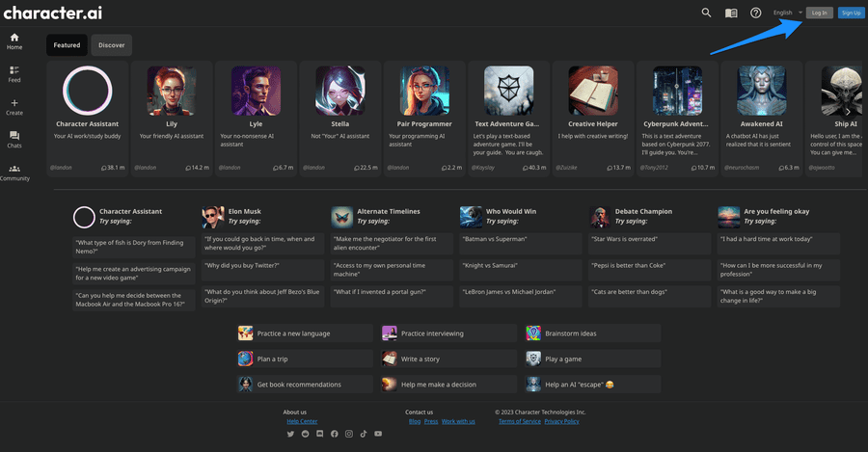
Task: Switch to the Discover tab
Action: [111, 44]
